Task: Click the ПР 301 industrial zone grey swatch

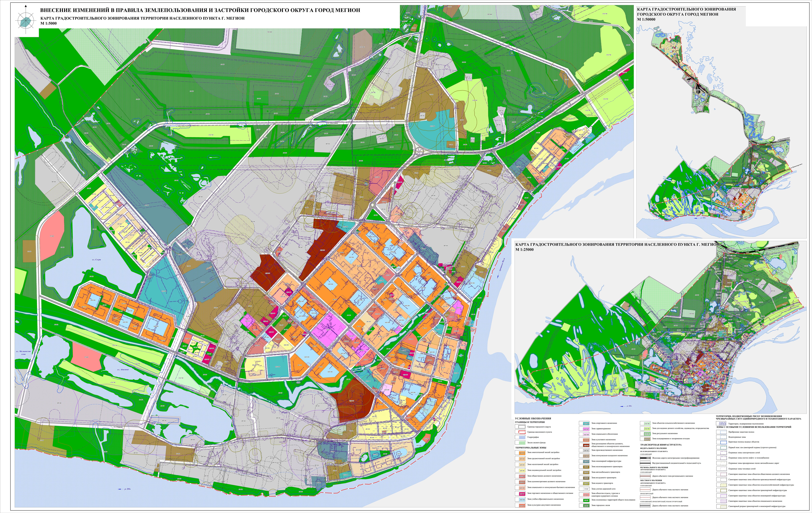Action: pyautogui.click(x=586, y=451)
